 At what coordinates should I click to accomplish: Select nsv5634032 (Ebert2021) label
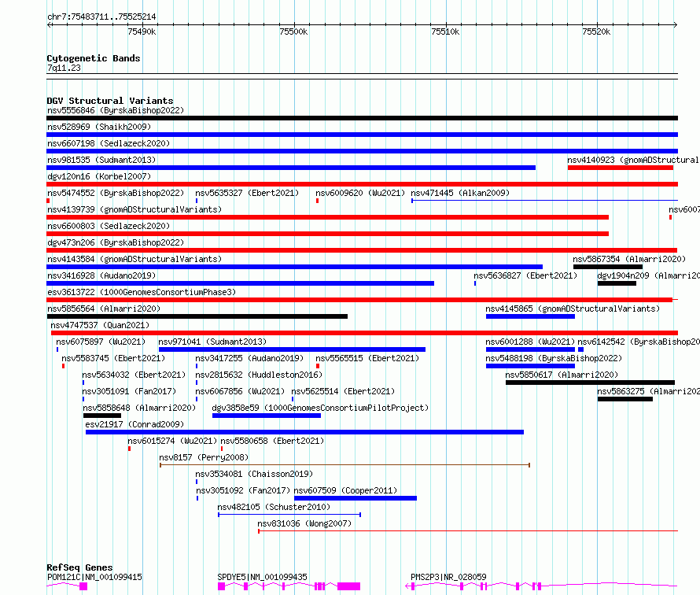pos(134,375)
